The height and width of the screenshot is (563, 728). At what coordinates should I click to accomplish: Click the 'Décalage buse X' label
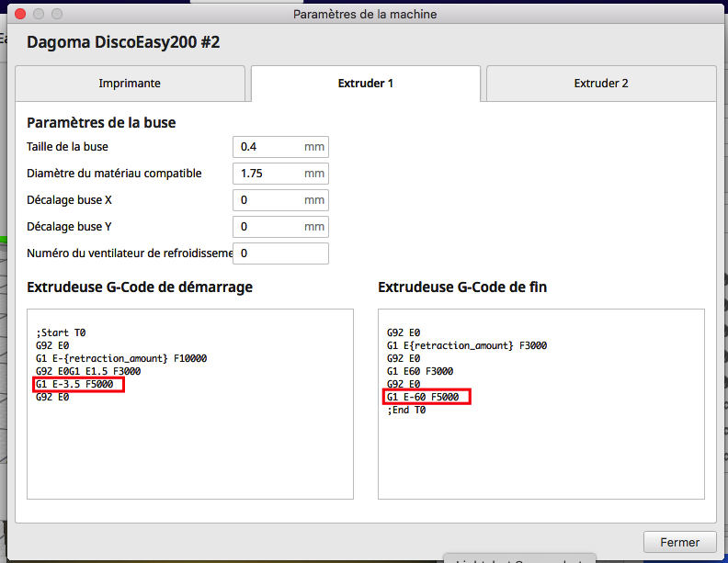click(x=69, y=200)
